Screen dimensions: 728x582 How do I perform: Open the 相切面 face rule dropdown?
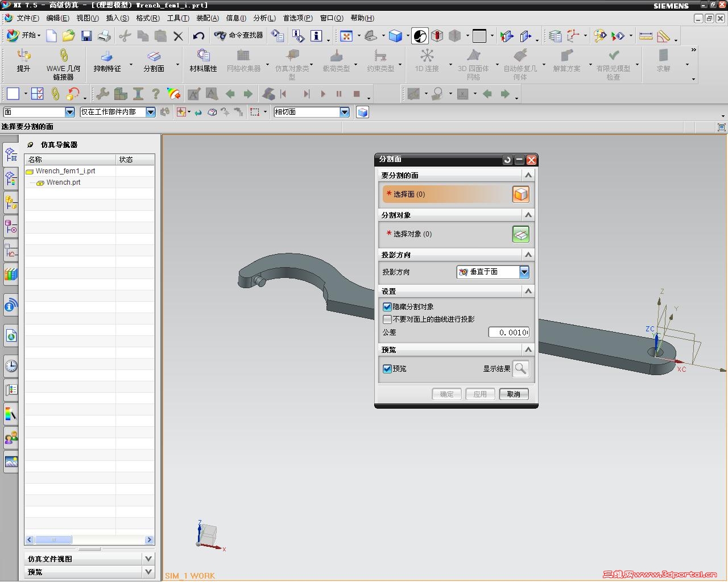pyautogui.click(x=345, y=112)
